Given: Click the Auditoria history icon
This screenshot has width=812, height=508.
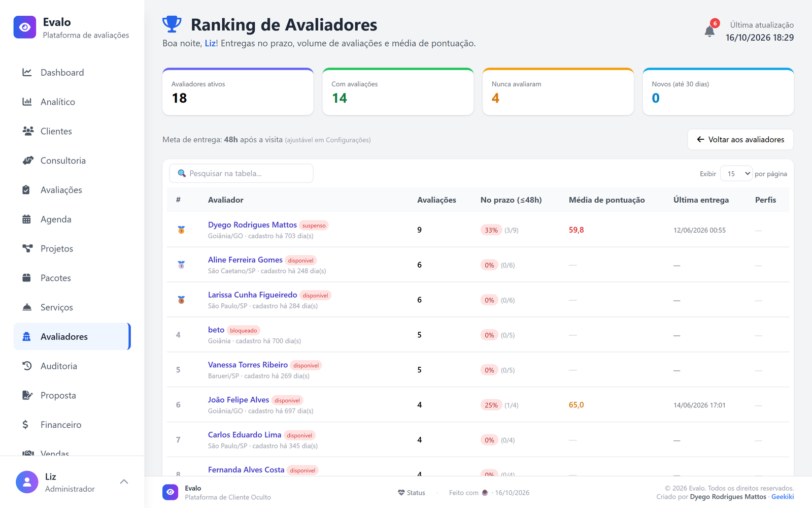Looking at the screenshot, I should 27,366.
